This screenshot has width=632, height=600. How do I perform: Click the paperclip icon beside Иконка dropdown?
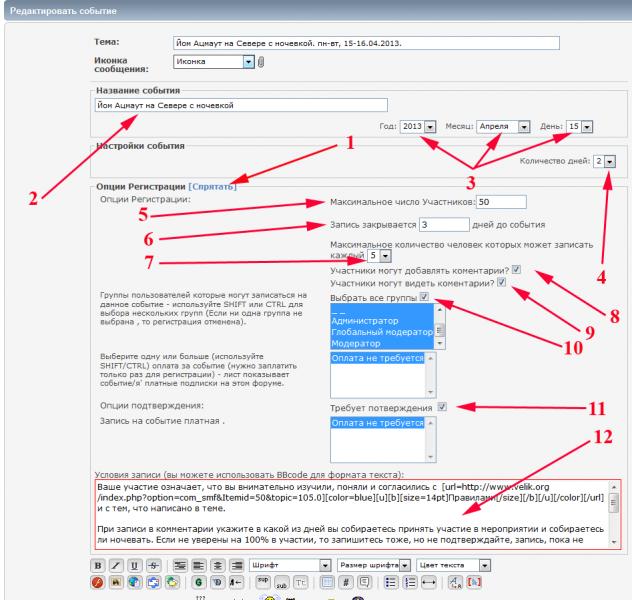(262, 62)
